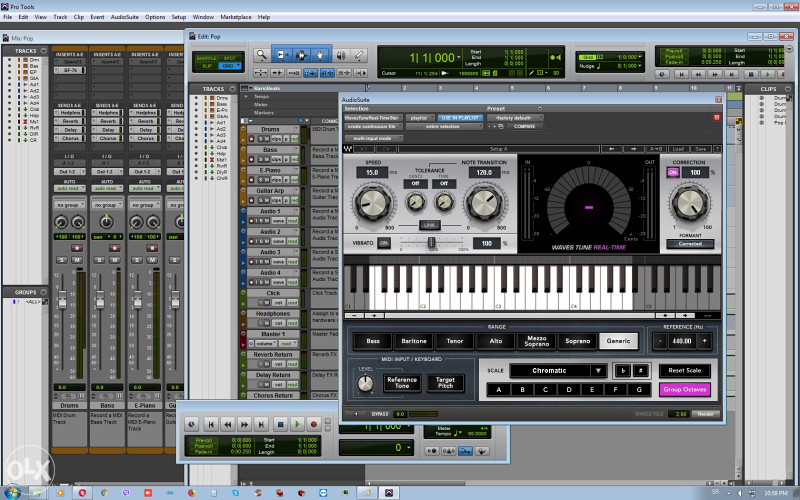Image resolution: width=800 pixels, height=500 pixels.
Task: Click the plugin Save button
Action: 701,149
